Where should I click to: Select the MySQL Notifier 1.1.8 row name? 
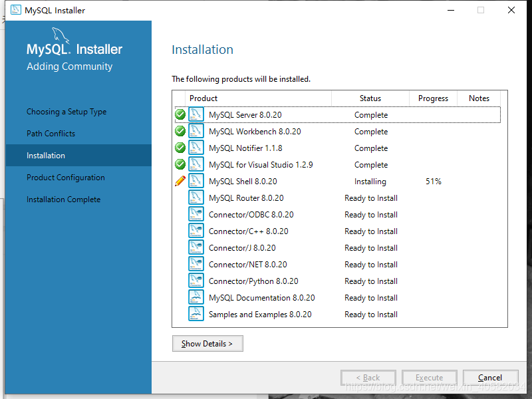click(245, 148)
